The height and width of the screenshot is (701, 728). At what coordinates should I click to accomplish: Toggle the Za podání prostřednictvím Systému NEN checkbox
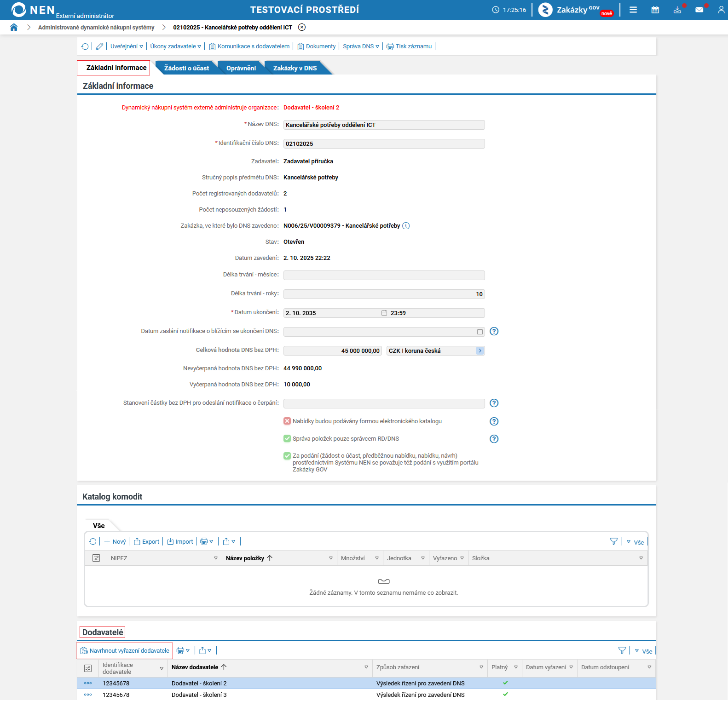click(287, 456)
